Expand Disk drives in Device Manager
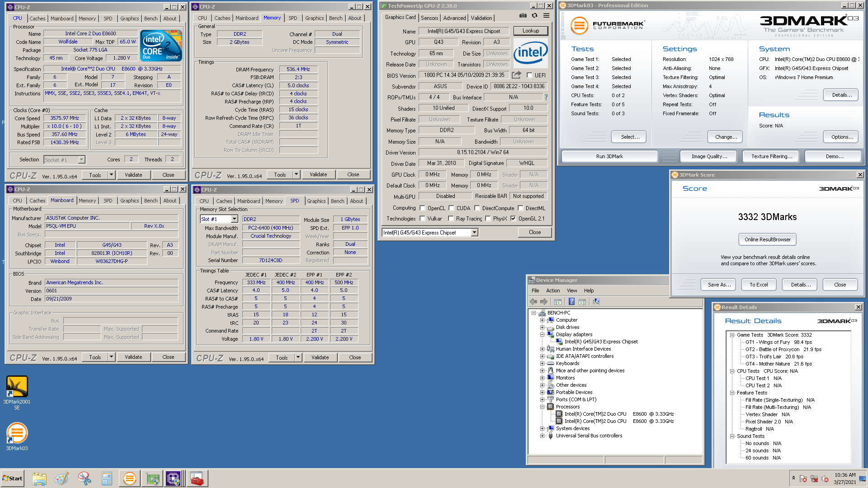Viewport: 868px width, 488px height. tap(542, 327)
